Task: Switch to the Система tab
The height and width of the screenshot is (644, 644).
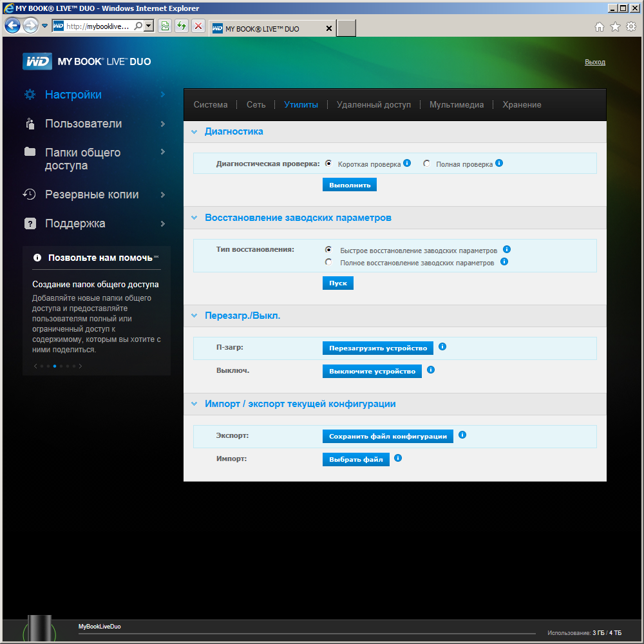Action: [211, 105]
